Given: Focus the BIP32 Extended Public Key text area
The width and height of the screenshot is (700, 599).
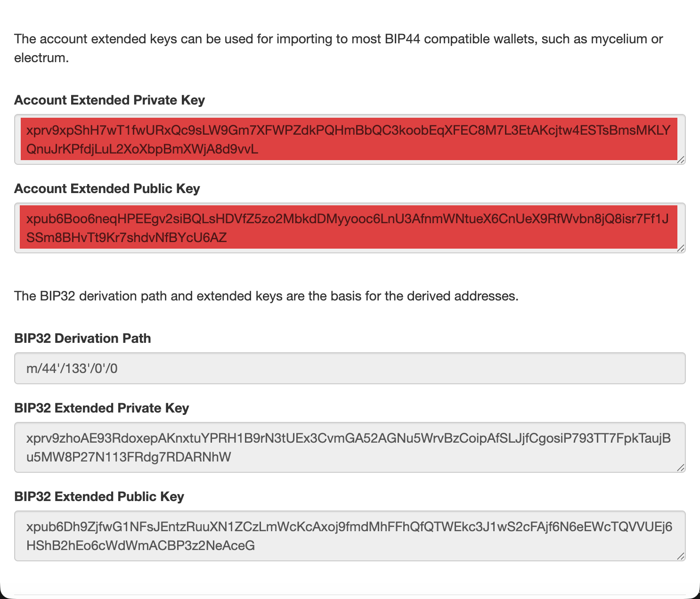Looking at the screenshot, I should (x=349, y=536).
